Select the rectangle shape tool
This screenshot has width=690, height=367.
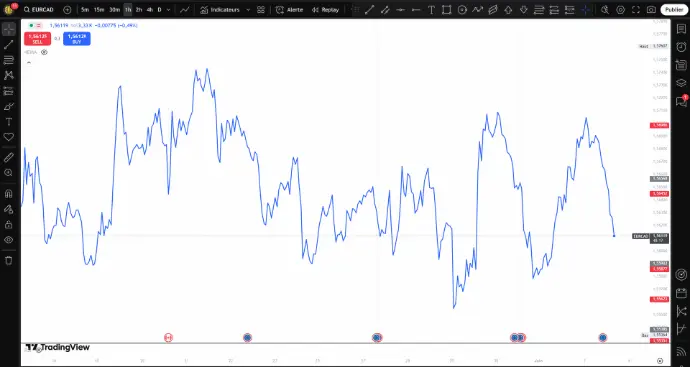click(x=447, y=10)
